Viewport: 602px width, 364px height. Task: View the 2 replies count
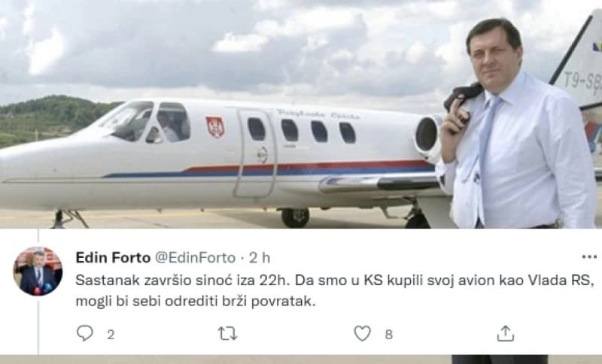tap(111, 335)
